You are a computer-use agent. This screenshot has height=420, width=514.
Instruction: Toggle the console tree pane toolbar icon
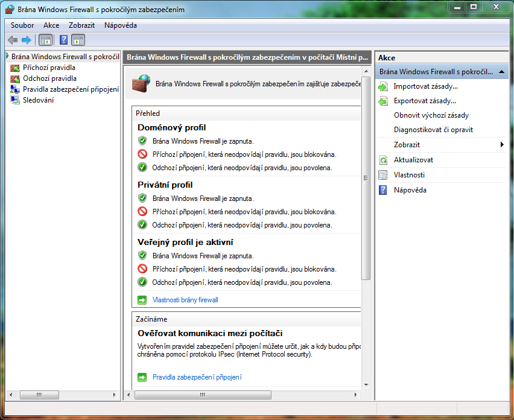(45, 40)
